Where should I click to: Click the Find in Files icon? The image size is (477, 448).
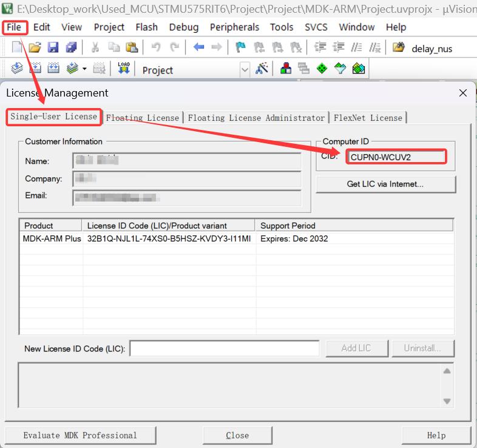399,47
